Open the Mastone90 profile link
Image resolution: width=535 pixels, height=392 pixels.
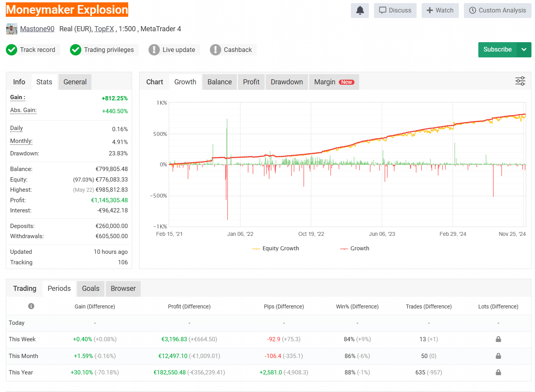click(x=37, y=29)
